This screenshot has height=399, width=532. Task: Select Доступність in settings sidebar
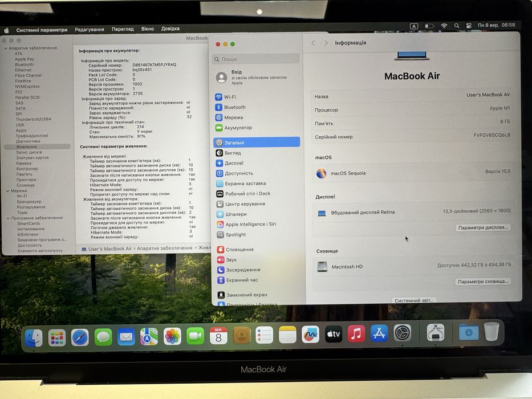(257, 173)
